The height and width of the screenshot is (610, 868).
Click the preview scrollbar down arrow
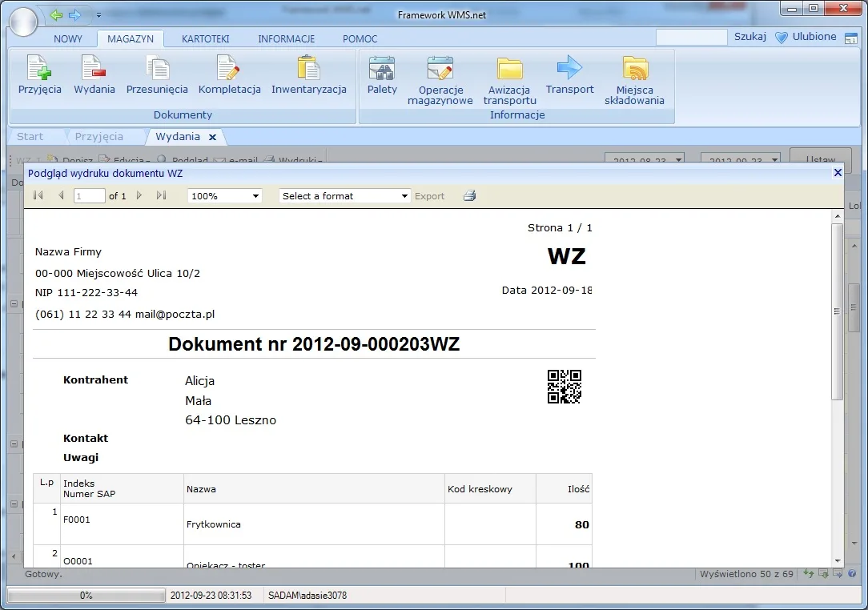837,560
